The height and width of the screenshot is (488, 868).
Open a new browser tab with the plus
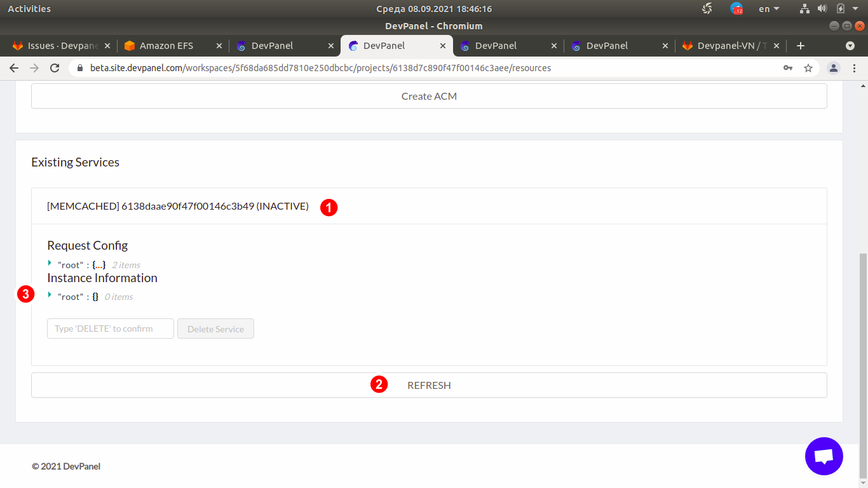[800, 45]
